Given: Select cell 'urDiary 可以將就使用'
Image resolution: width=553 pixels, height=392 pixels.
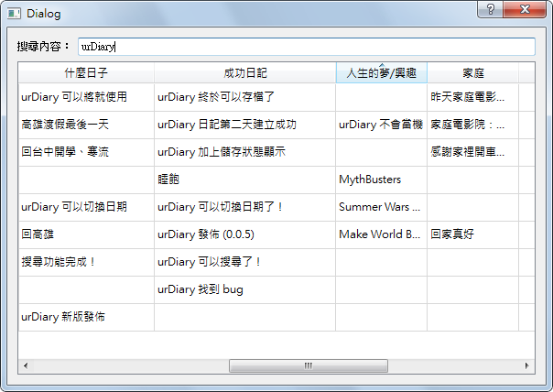Looking at the screenshot, I should (86, 97).
